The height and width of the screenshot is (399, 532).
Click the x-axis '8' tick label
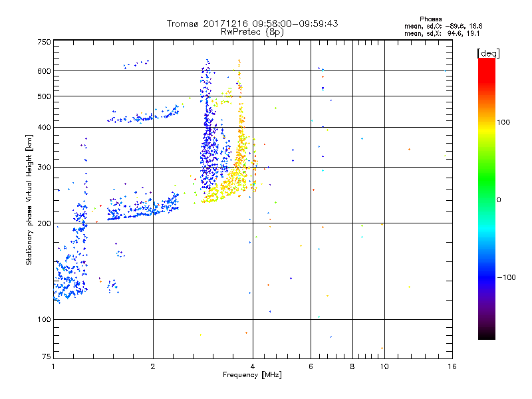click(352, 366)
